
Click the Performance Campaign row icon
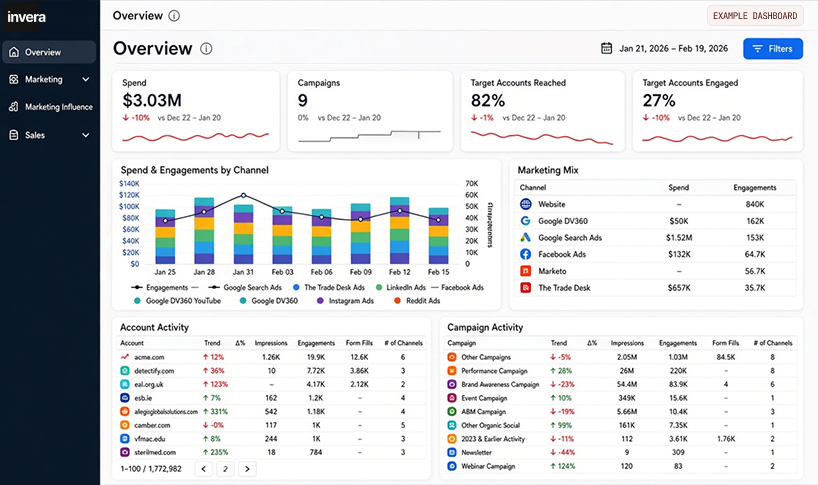click(x=452, y=371)
